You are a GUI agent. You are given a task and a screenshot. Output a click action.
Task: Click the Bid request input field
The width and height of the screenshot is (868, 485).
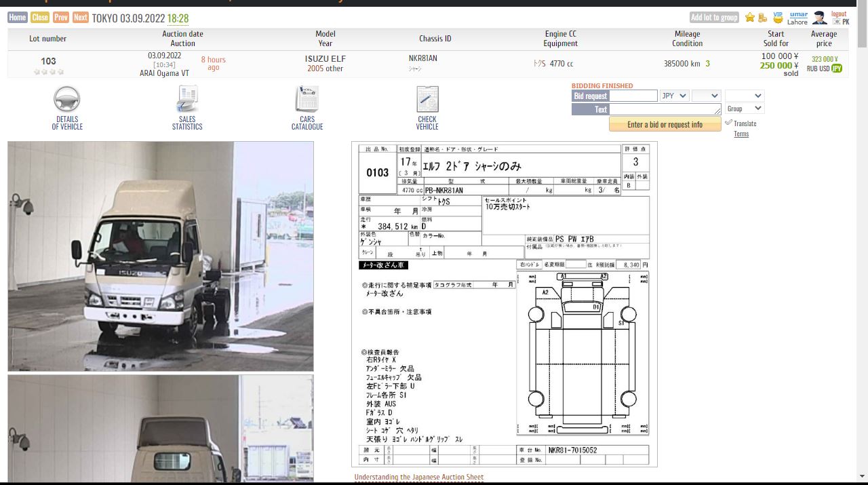click(634, 96)
